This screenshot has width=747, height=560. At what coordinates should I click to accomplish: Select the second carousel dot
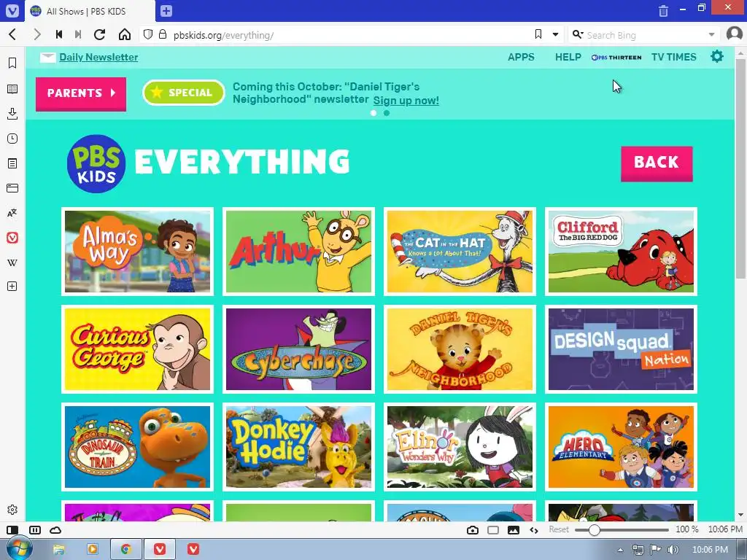(387, 113)
